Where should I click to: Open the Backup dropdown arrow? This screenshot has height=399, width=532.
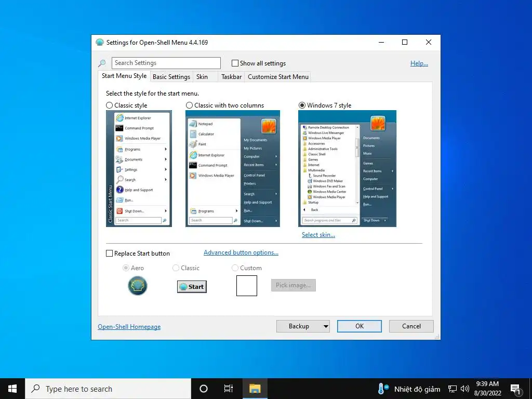[x=326, y=326]
